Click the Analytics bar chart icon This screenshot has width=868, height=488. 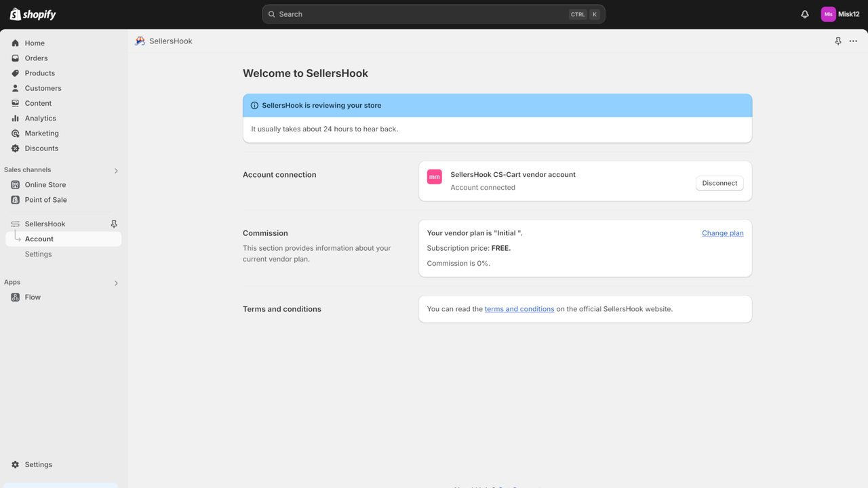pyautogui.click(x=16, y=118)
